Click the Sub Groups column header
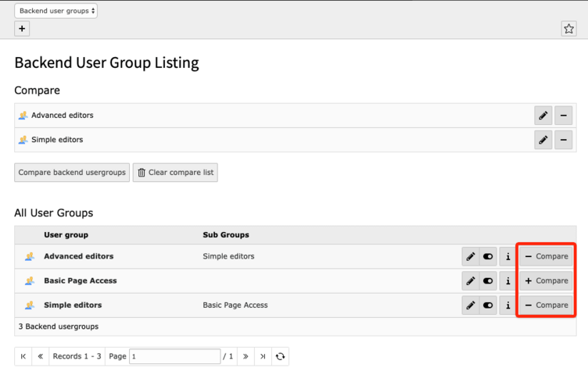588x382 pixels. (226, 235)
